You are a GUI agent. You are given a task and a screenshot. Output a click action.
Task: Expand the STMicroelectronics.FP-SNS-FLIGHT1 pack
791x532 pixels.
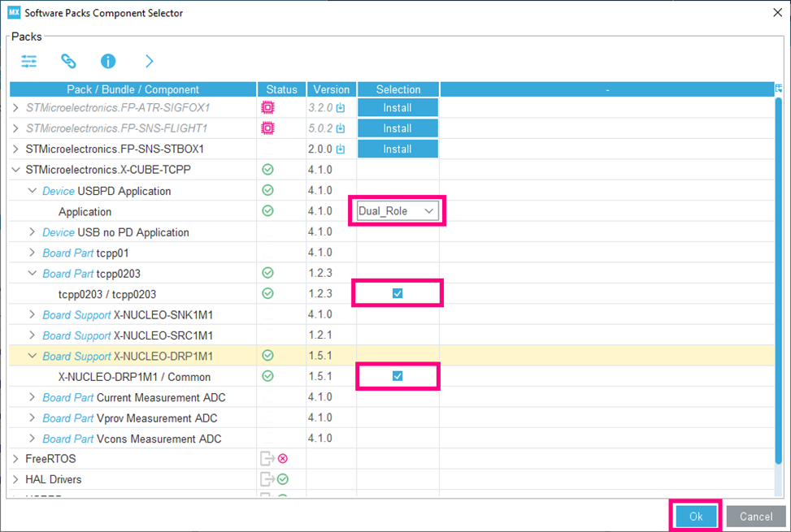(x=15, y=128)
